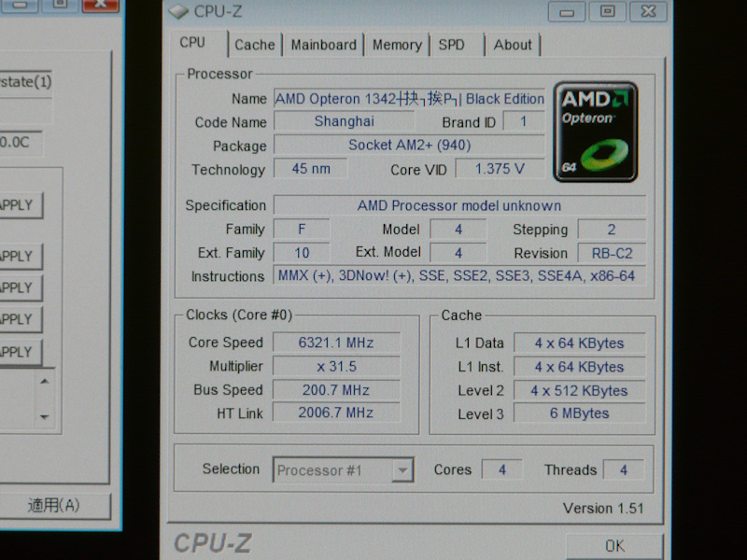Click the processor Name field
Screen dimensions: 747x560
pos(409,99)
